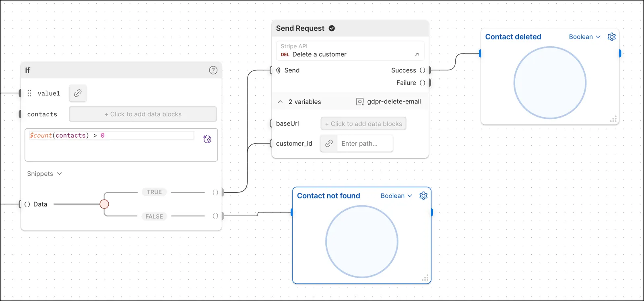Click the TRUE branch label

point(154,192)
